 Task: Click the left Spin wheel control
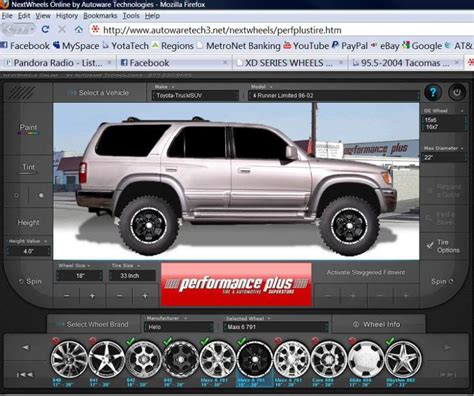click(x=30, y=281)
